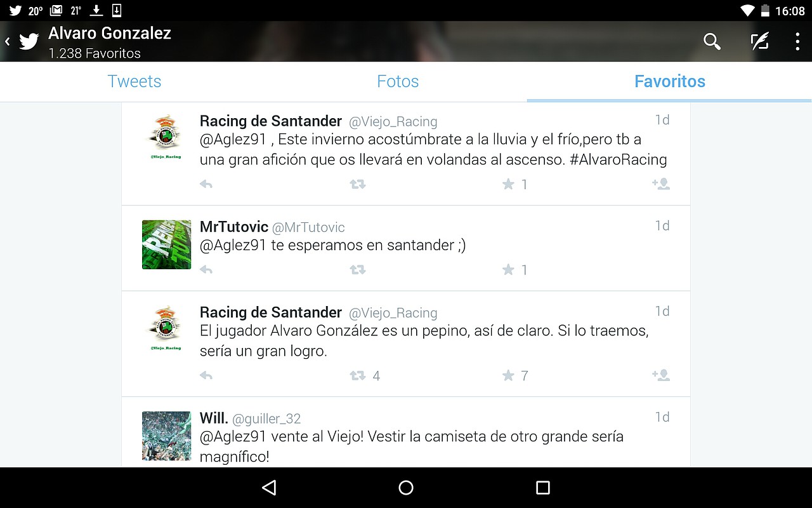Reply to first Racing de Santander tweet

[x=206, y=184]
